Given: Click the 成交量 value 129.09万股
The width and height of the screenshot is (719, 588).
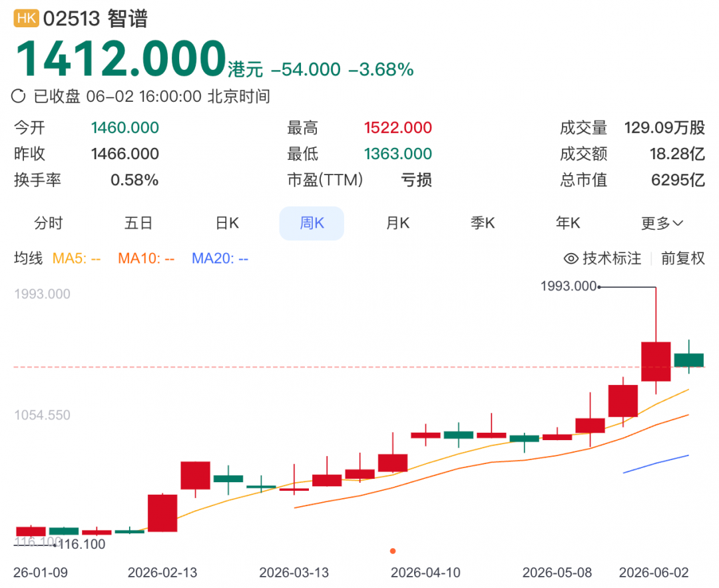Looking at the screenshot, I should [664, 127].
